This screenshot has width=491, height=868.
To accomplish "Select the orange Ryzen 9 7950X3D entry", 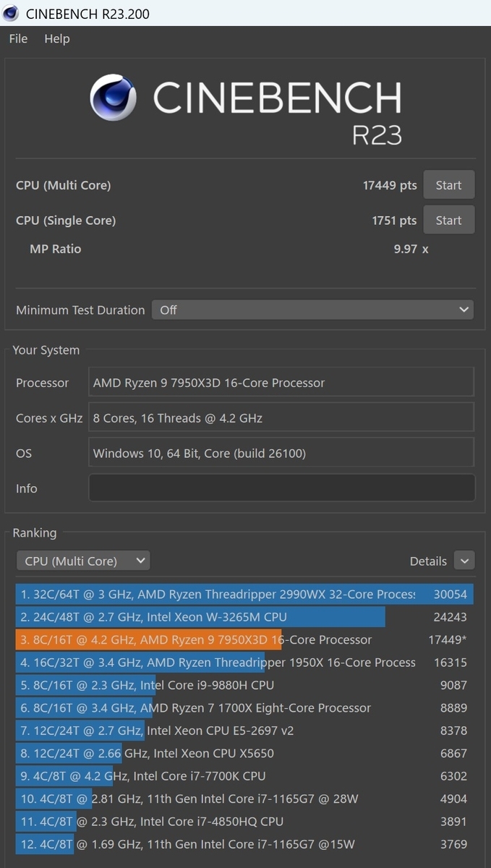I will [244, 639].
